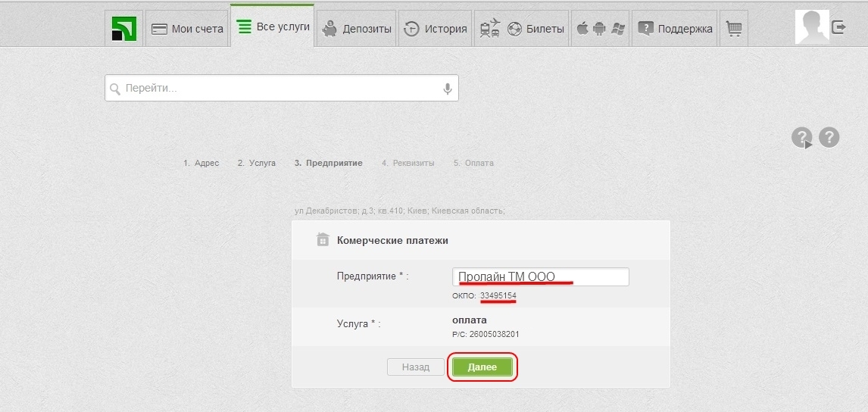Click the Предприятие input field
This screenshot has width=868, height=412.
click(x=540, y=277)
